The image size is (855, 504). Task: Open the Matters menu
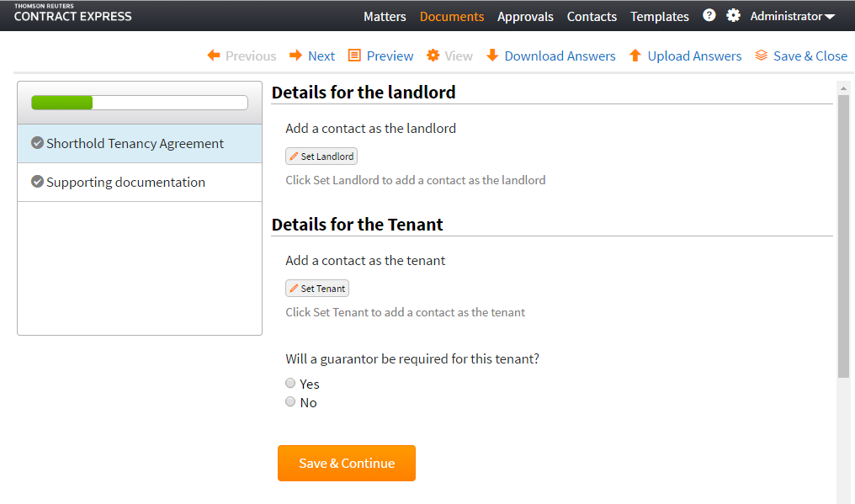coord(385,16)
